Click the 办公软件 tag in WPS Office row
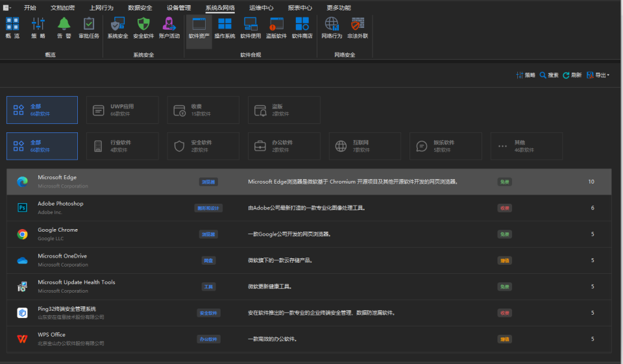This screenshot has height=364, width=623. point(208,339)
